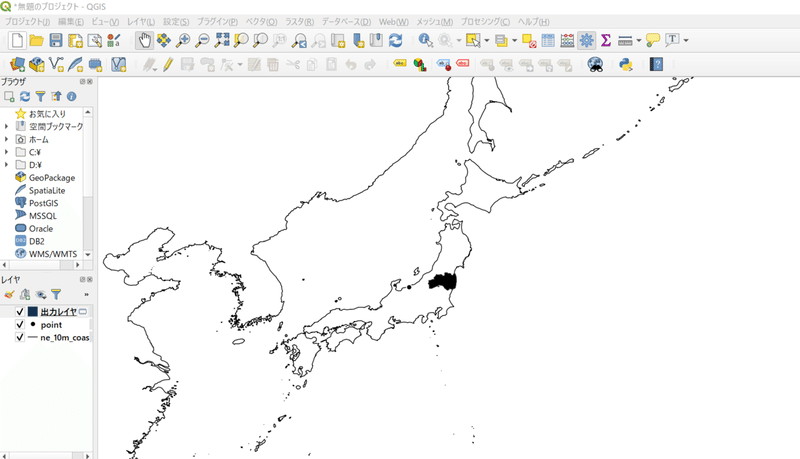Click the 出力レイヤ dark blue symbol swatch
Viewport: 800px width, 459px height.
pyautogui.click(x=33, y=312)
